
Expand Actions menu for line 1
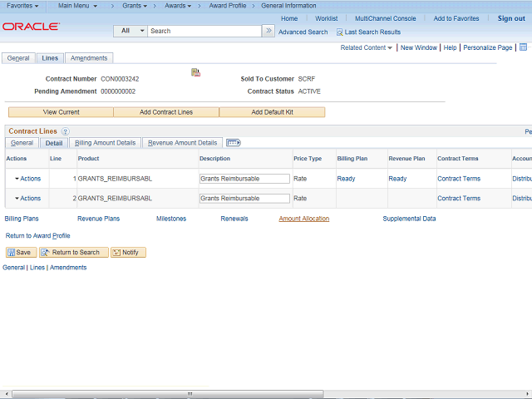tap(27, 179)
